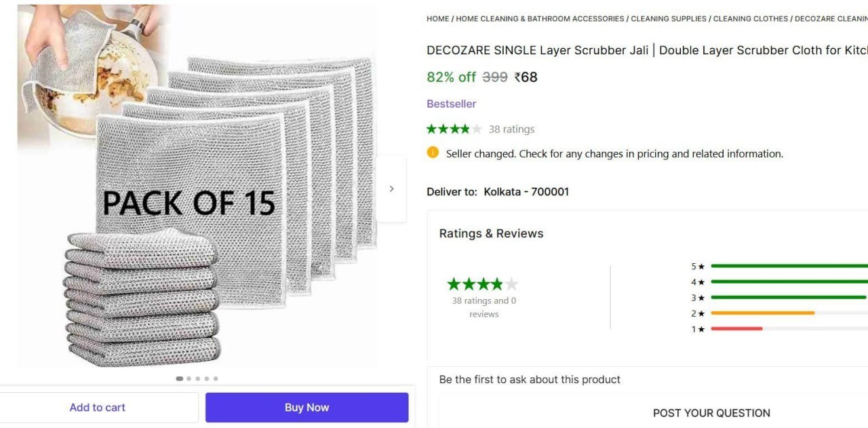The width and height of the screenshot is (868, 428).
Task: Open the Cleaning Supplies breadcrumb
Action: 669,19
